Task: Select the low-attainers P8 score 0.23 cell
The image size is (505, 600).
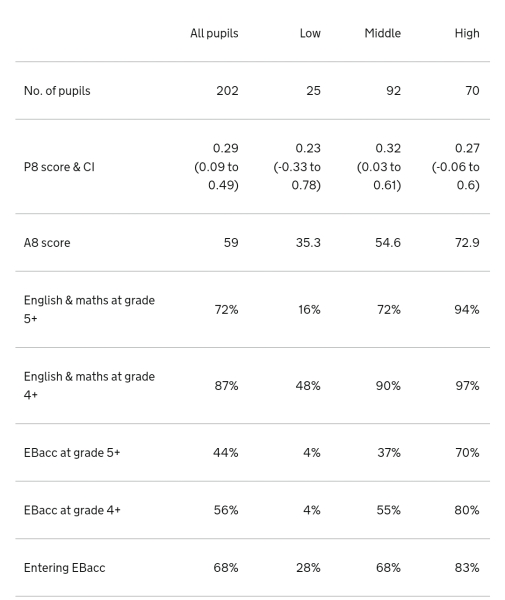Action: [x=297, y=166]
